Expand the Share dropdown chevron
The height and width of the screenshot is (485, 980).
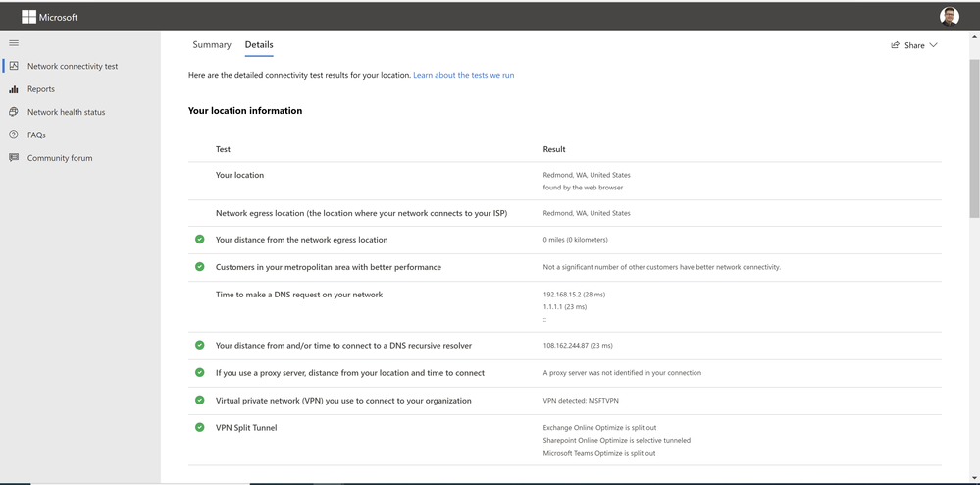(934, 45)
